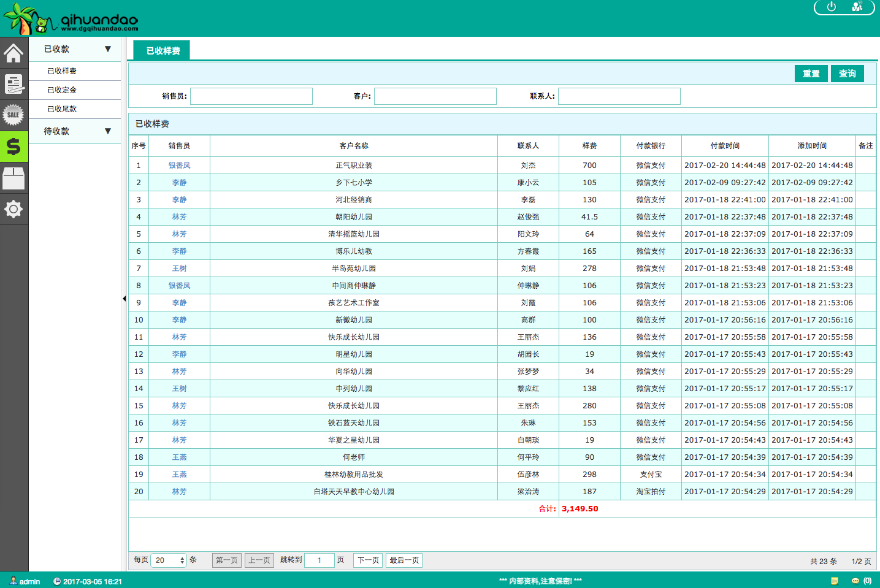
Task: Click the yellow sticky note icon
Action: coord(834,581)
